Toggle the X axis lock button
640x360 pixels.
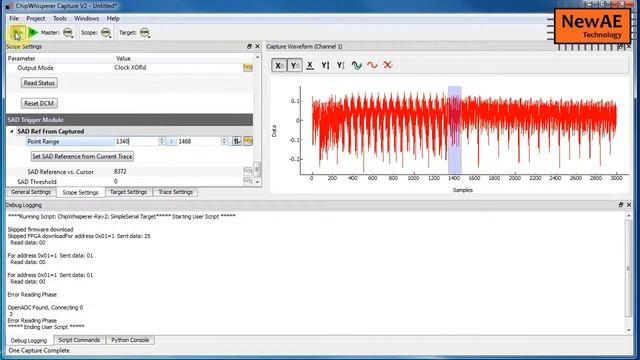click(x=279, y=65)
